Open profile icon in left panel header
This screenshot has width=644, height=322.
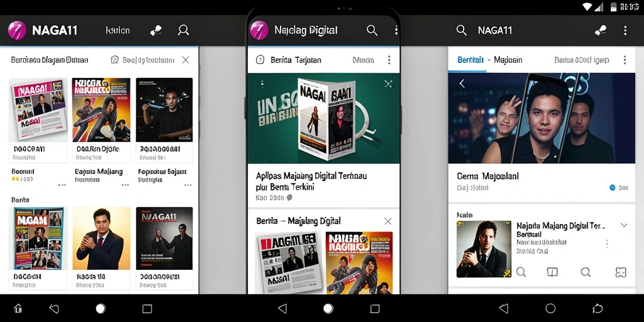[183, 30]
